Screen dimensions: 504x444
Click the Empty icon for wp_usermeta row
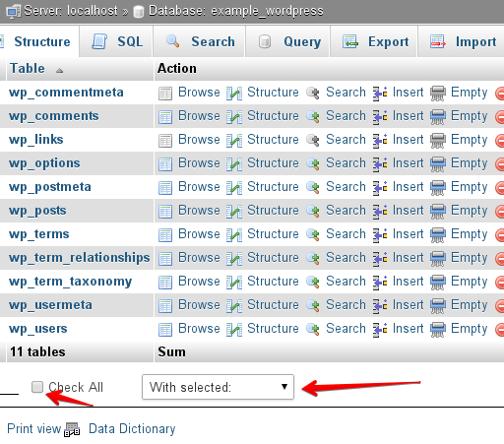coord(438,305)
